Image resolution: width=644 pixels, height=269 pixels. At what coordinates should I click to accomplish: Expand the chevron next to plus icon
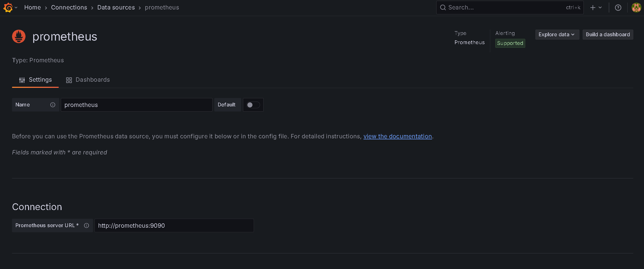600,8
